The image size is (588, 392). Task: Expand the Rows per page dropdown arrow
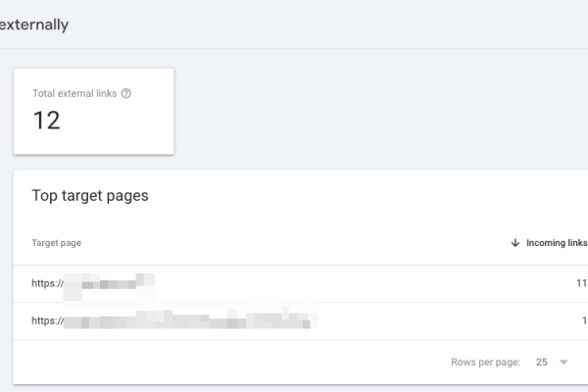coord(563,362)
